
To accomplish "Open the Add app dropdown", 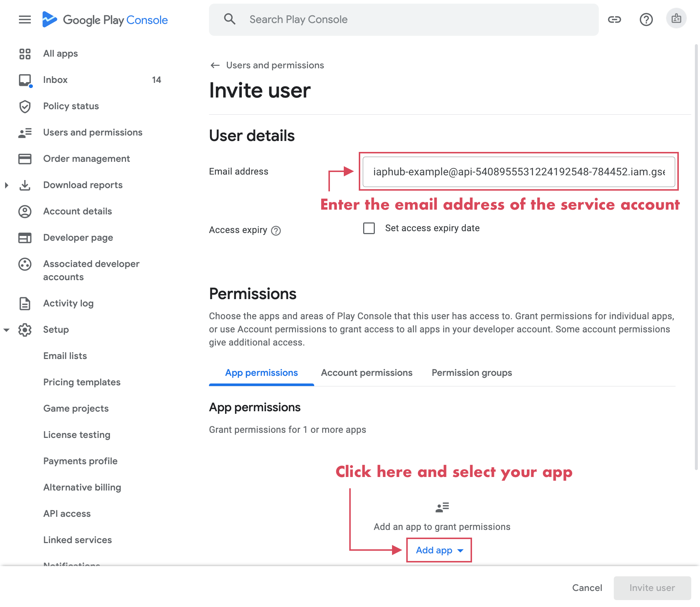I will point(439,550).
